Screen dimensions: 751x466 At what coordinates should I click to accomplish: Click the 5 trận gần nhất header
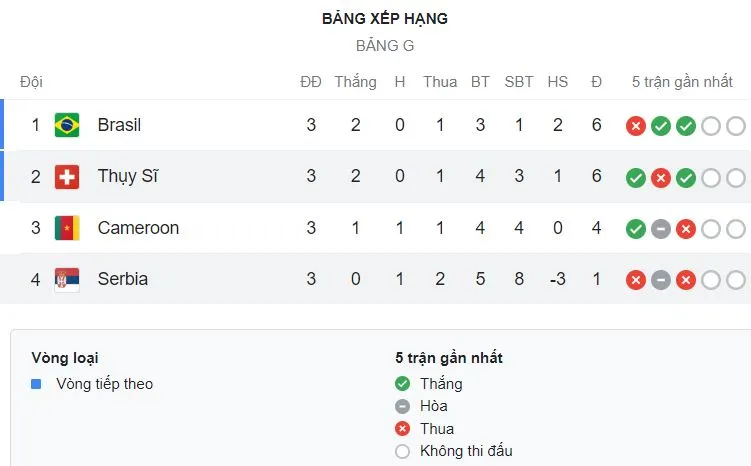coord(682,82)
